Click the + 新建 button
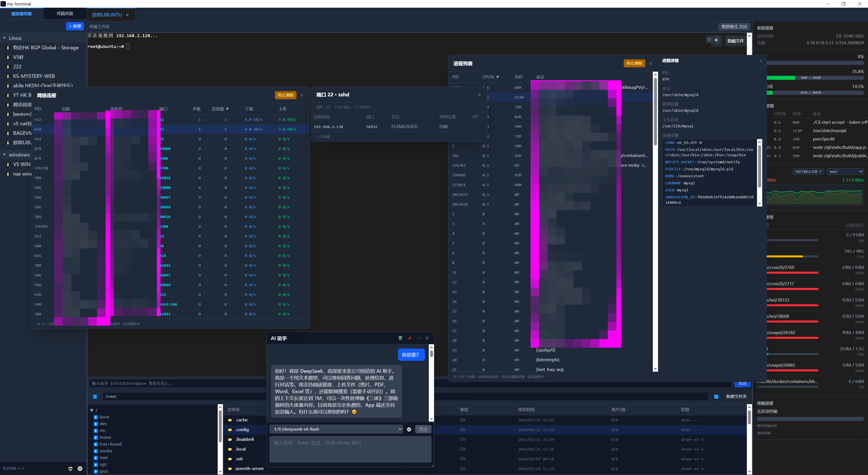Screen dimensions: 868x475 pyautogui.click(x=75, y=26)
